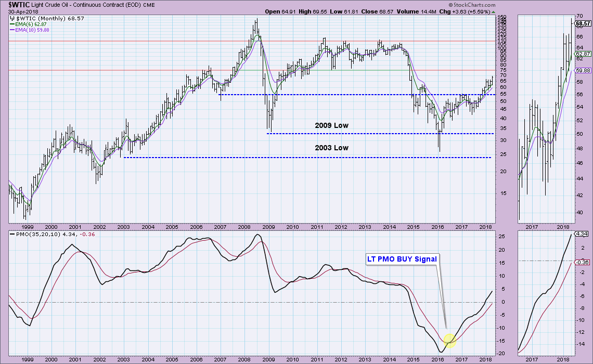This screenshot has height=364, width=593.
Task: Click the yellow highlighted PMO crossover circle
Action: pos(450,341)
